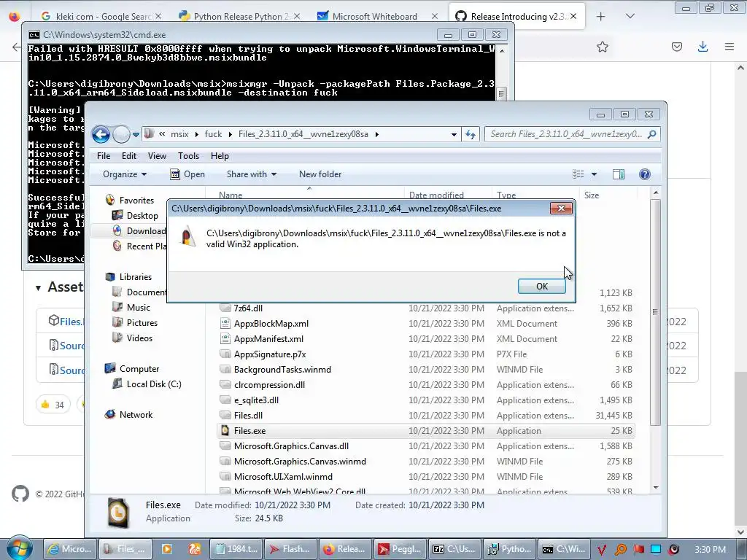This screenshot has width=747, height=560.
Task: Open Explorer help question mark icon
Action: 645,174
